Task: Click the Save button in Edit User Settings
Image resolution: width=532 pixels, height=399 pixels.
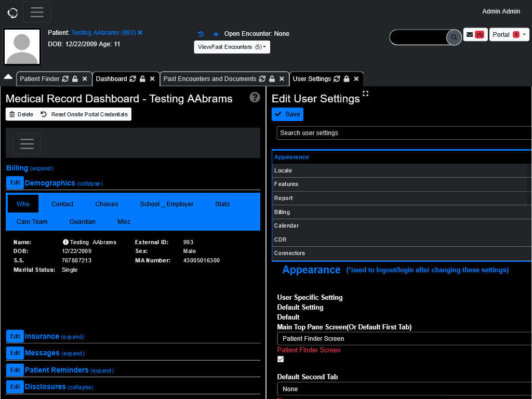Action: point(287,114)
